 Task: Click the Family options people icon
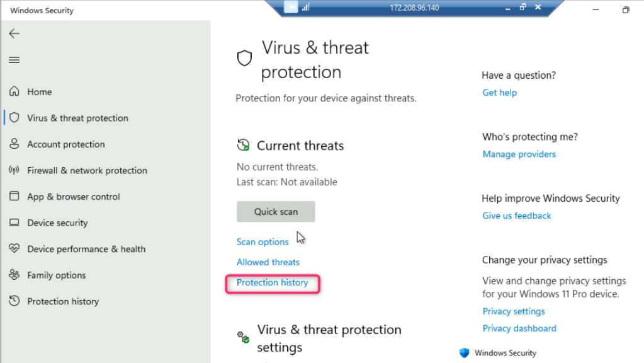tap(14, 275)
